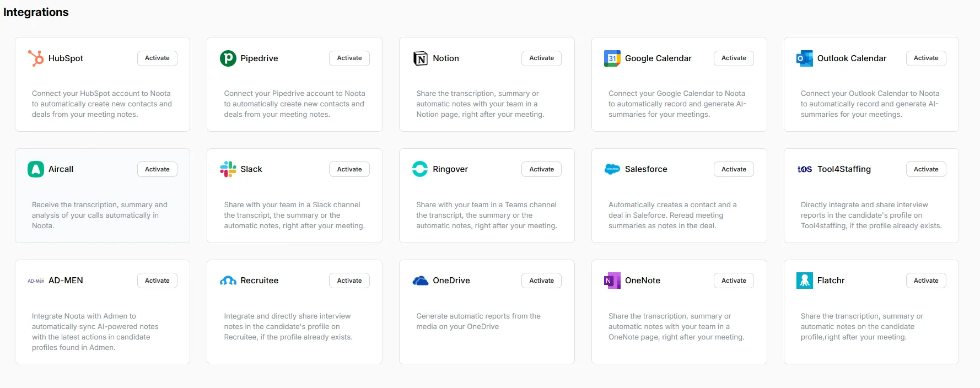Click the Notion logo icon
Image resolution: width=980 pixels, height=388 pixels.
tap(420, 58)
